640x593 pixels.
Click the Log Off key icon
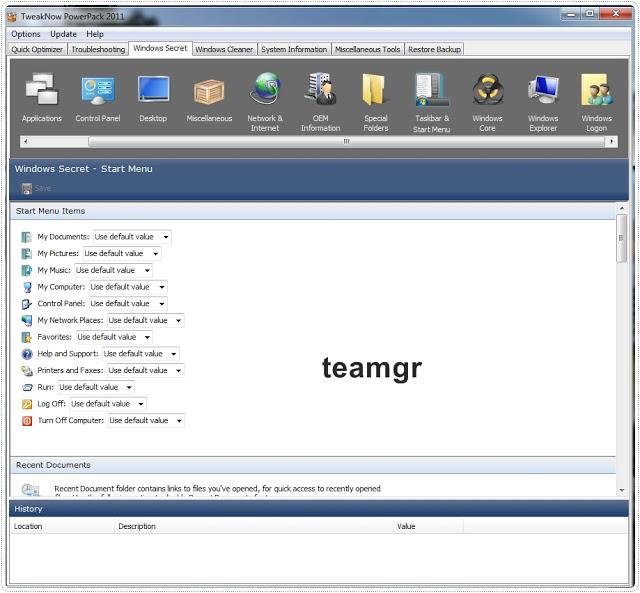[27, 404]
